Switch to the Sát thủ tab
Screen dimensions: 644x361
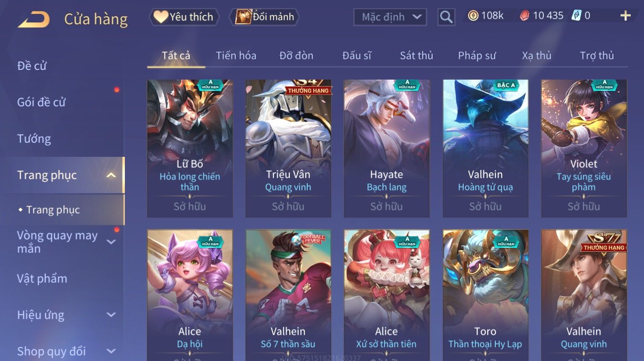416,55
